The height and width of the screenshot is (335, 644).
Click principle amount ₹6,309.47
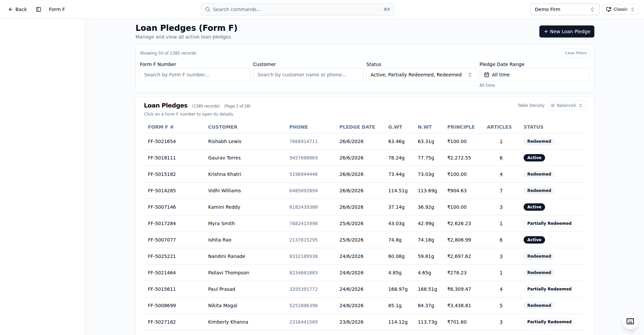459,289
